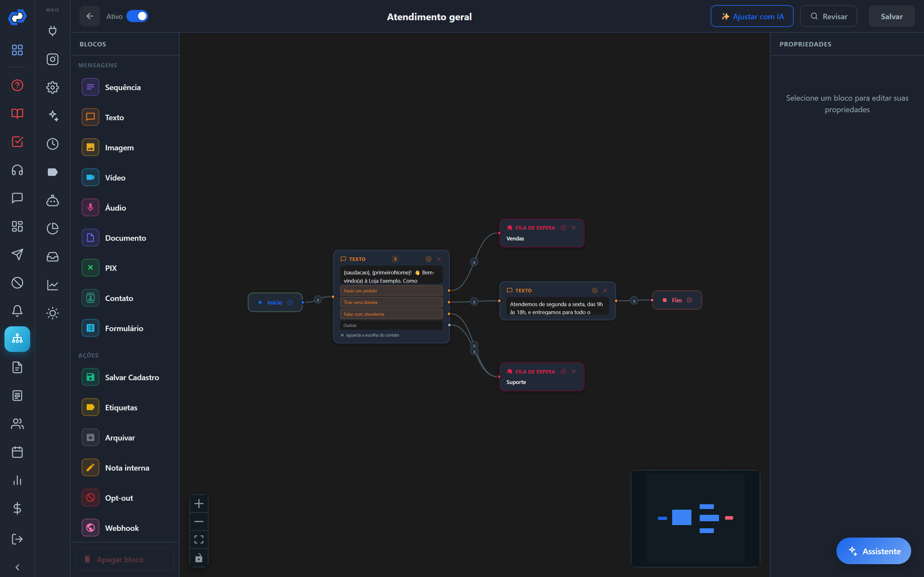
Task: Click the Ajustar com IA button
Action: pyautogui.click(x=752, y=16)
